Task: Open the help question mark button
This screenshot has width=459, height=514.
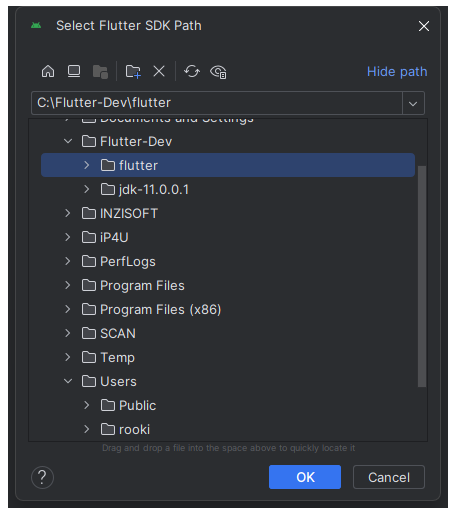Action: click(x=42, y=477)
